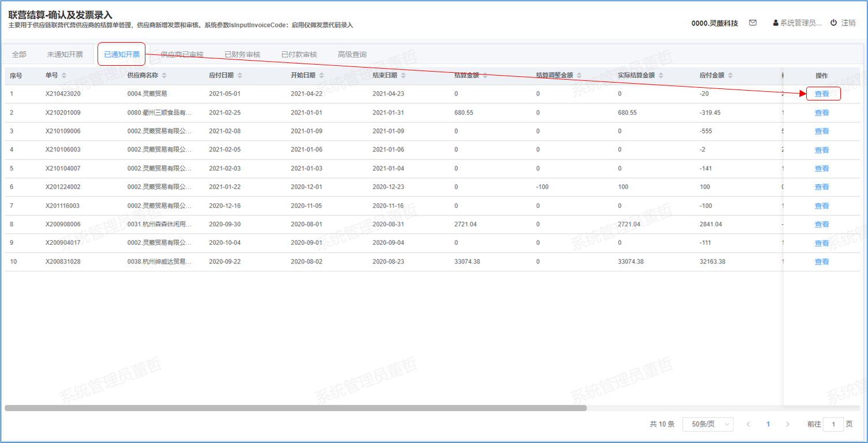
Task: Click sort arrows beside 应付日期 header
Action: (240, 76)
